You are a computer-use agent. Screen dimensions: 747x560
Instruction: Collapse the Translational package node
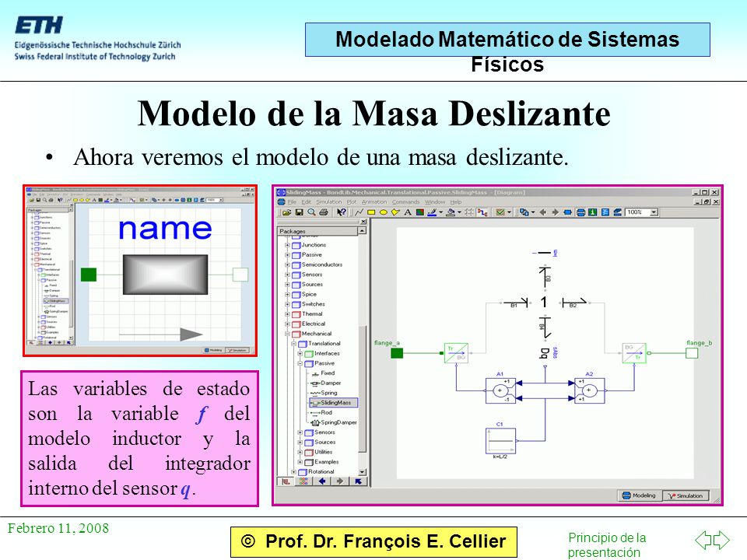(294, 344)
